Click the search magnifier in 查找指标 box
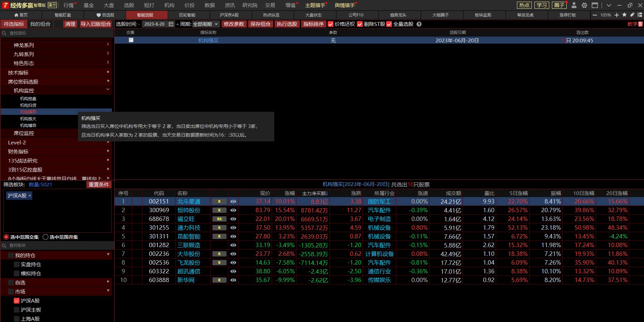Image resolution: width=644 pixels, height=322 pixels. [x=4, y=33]
